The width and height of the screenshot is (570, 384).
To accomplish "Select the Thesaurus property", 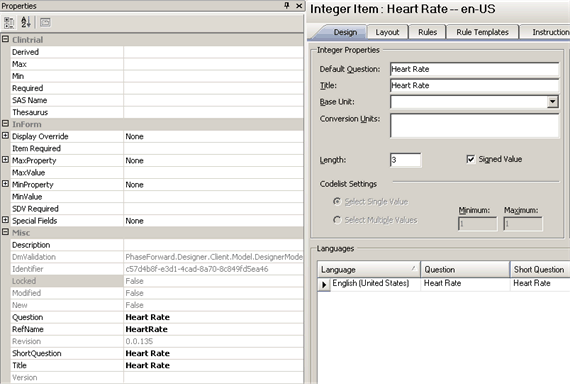I will coord(156,112).
